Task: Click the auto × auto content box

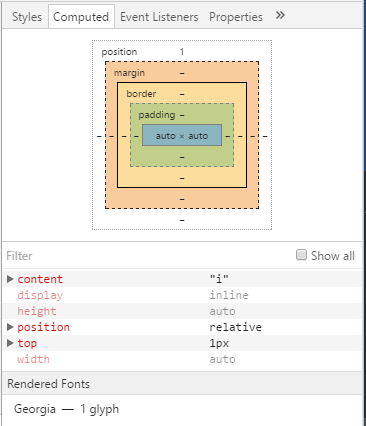Action: [x=182, y=135]
